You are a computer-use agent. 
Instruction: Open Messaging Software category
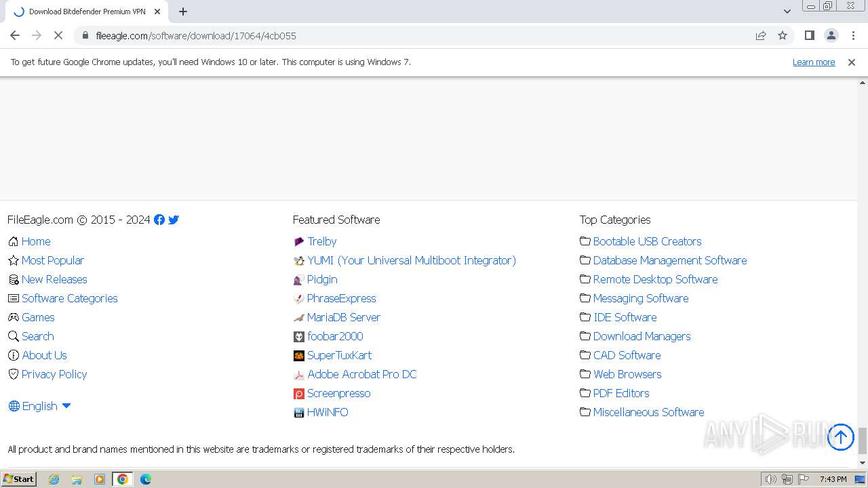pos(641,298)
